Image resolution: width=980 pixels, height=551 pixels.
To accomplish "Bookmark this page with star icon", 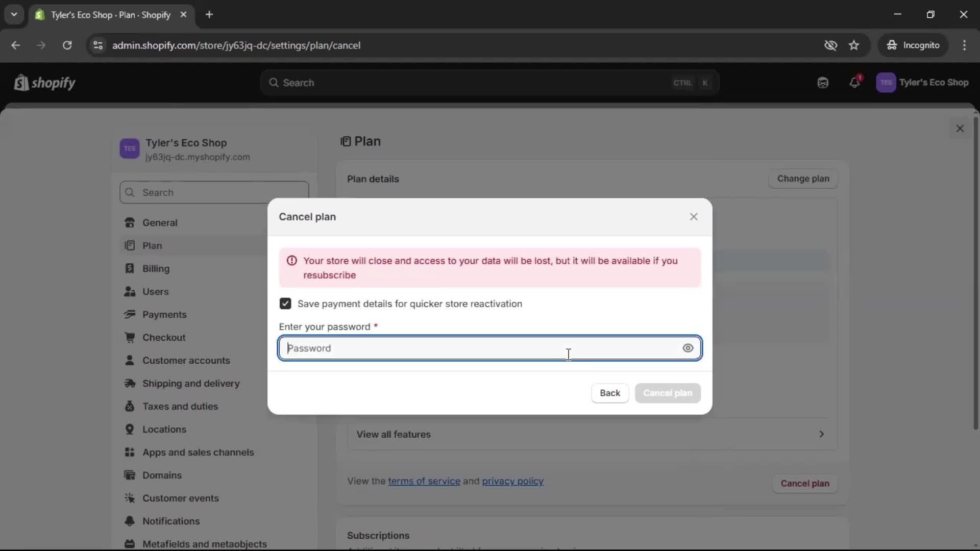I will pos(854,45).
